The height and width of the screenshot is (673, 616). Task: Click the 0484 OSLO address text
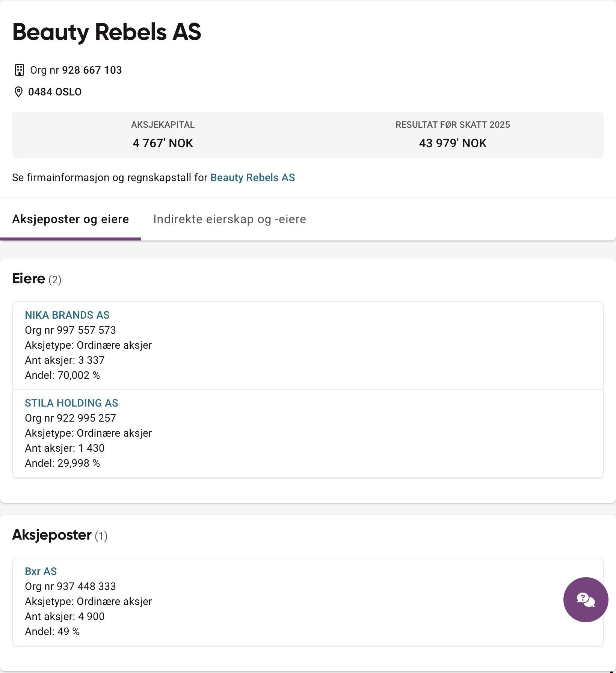coord(55,92)
